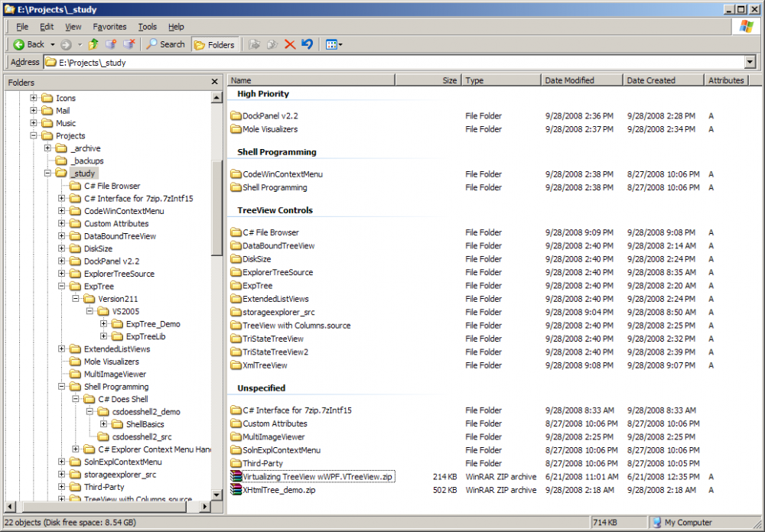Collapse the Projects tree node
765x532 pixels.
tap(34, 136)
